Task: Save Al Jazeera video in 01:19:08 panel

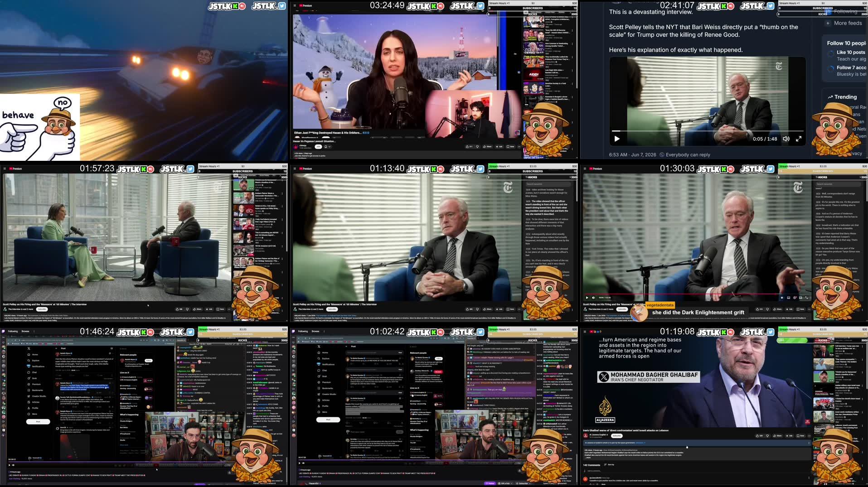Action: click(800, 436)
